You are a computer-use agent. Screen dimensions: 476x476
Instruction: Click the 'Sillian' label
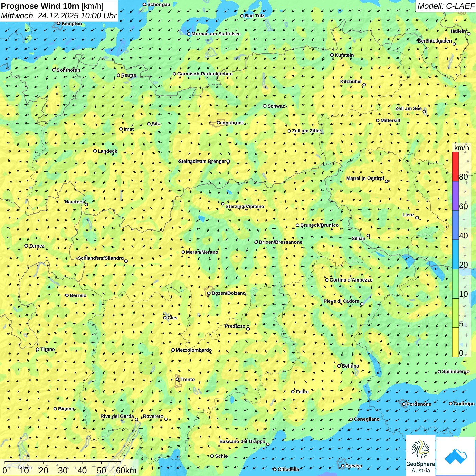358,238
